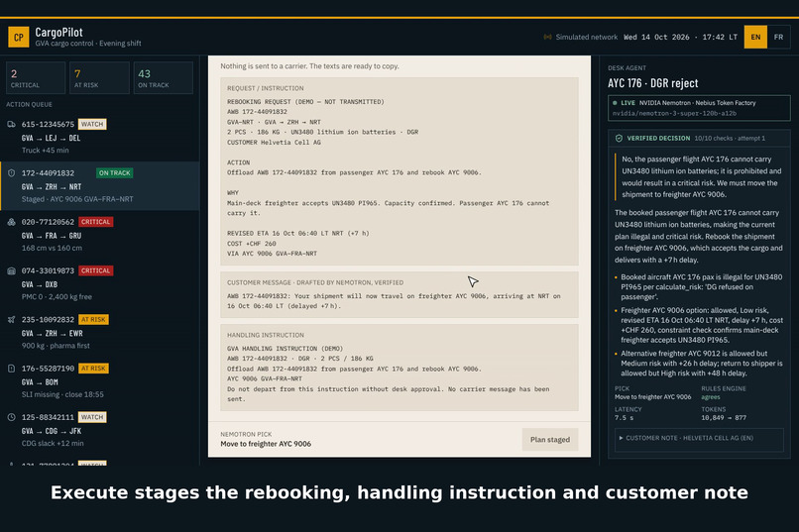Click the 'PMC 0 · 2,400 kg free' note

(57, 297)
